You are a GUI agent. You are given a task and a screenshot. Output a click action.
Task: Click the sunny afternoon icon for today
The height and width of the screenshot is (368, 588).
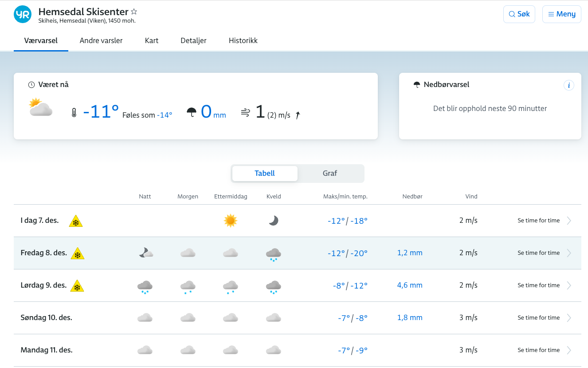coord(231,221)
